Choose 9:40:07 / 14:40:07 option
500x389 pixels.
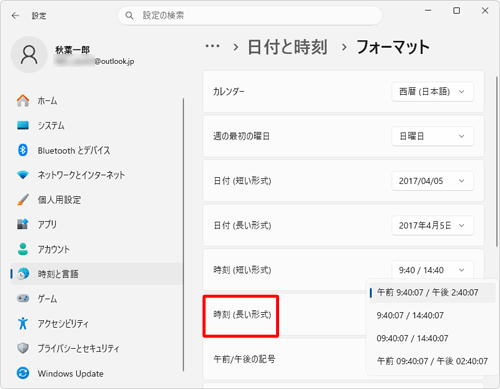432,315
